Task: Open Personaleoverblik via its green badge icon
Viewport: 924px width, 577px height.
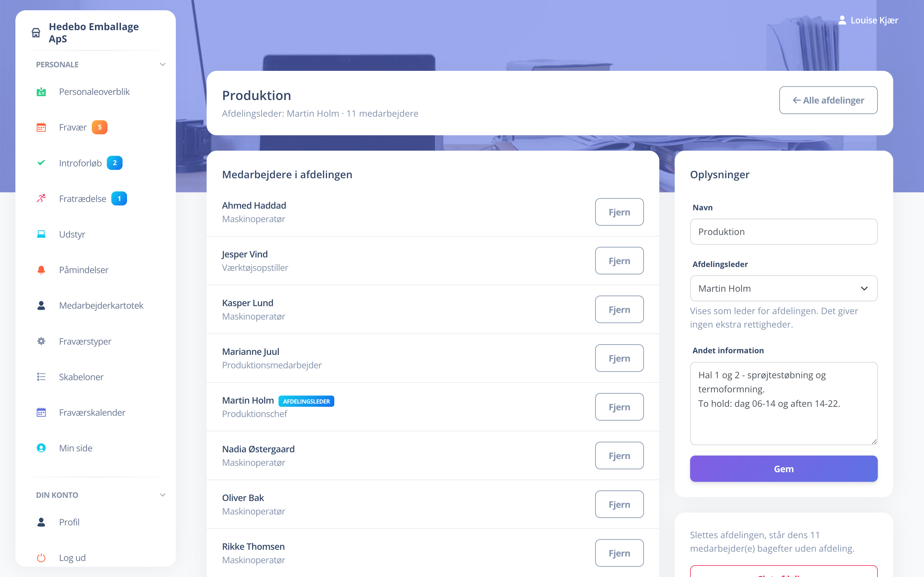Action: tap(41, 92)
